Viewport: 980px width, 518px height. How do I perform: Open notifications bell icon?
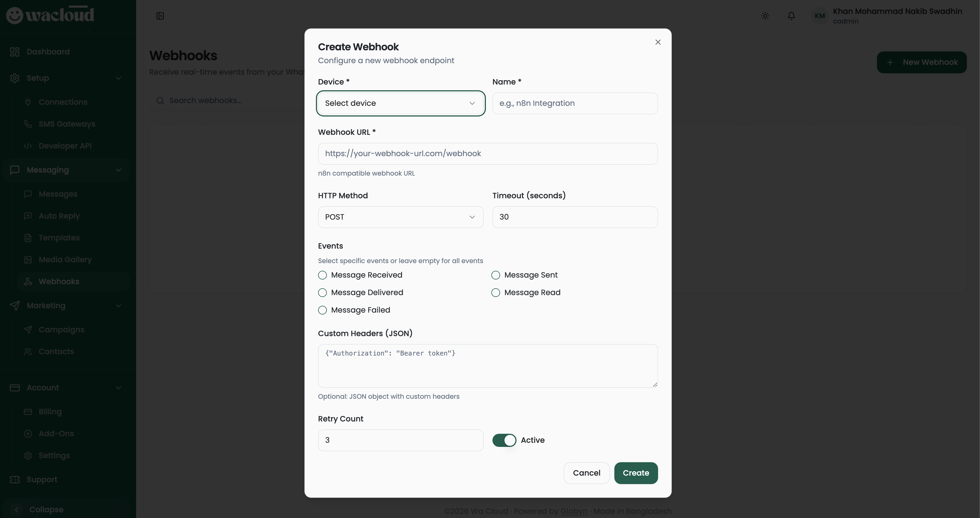[791, 16]
